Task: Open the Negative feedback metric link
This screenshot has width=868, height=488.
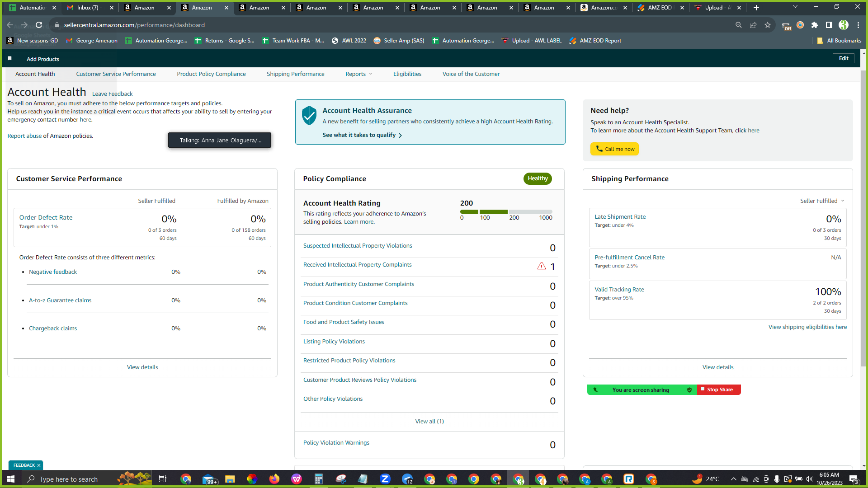Action: 53,272
